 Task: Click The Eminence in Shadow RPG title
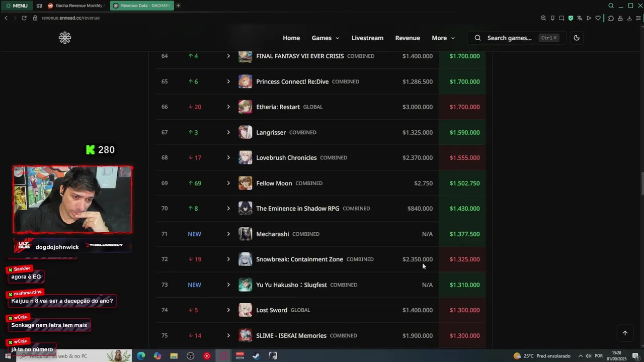(297, 208)
